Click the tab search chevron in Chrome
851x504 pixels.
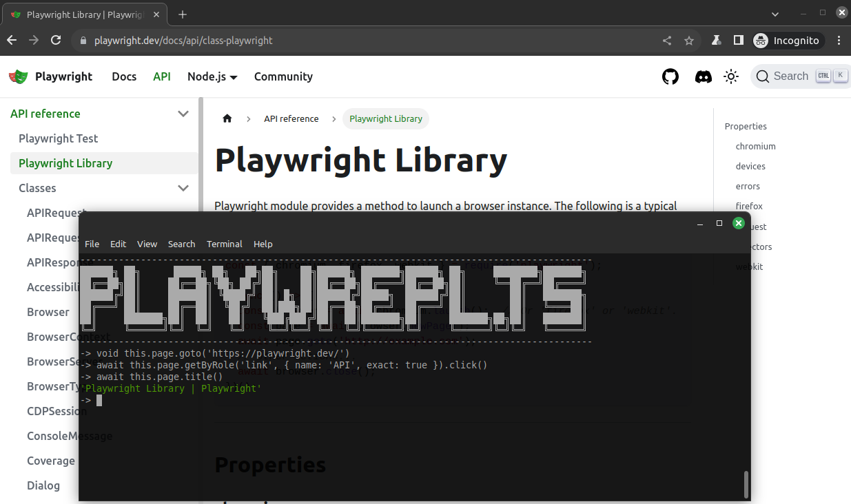[777, 14]
